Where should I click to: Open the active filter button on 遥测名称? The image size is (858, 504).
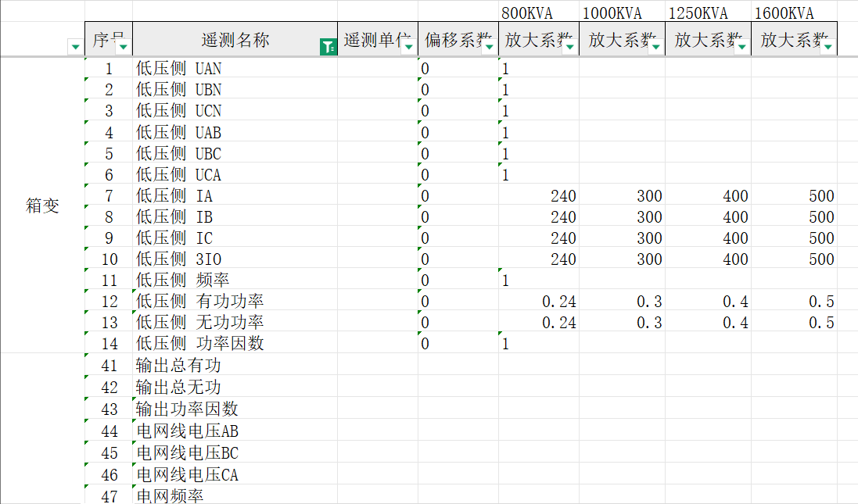(x=328, y=47)
